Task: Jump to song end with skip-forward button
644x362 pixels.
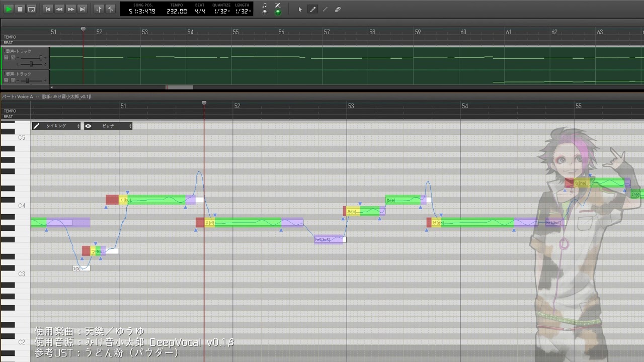Action: (x=83, y=9)
